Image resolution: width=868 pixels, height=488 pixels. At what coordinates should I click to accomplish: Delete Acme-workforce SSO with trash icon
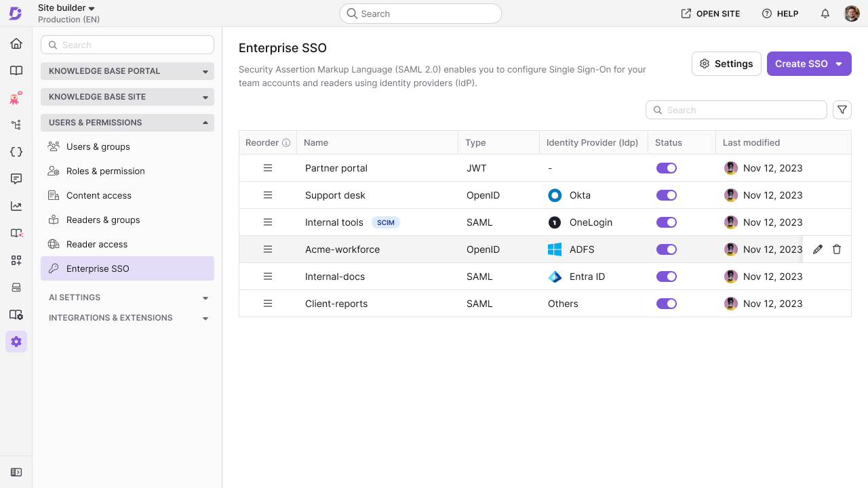point(837,249)
